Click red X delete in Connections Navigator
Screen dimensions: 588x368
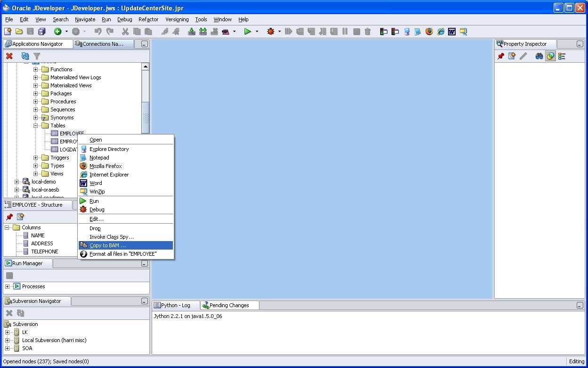pos(9,56)
